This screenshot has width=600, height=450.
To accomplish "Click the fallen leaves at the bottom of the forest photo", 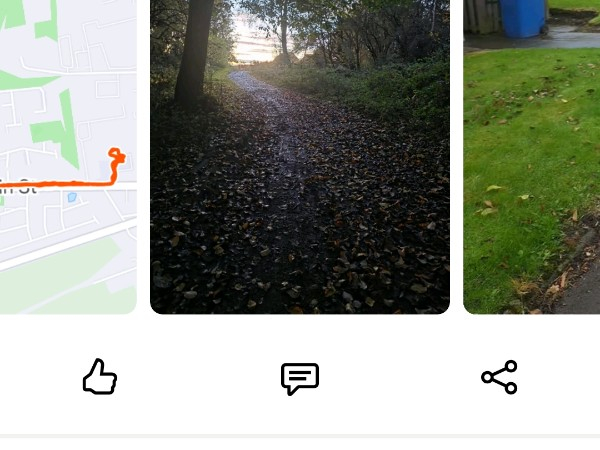I will tap(300, 268).
